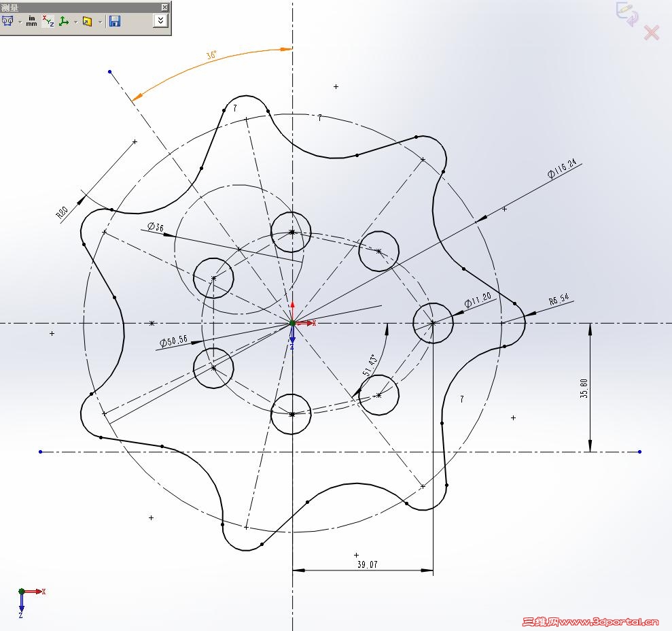672x631 pixels.
Task: Select the 51.43° angle dimension
Action: [x=370, y=365]
